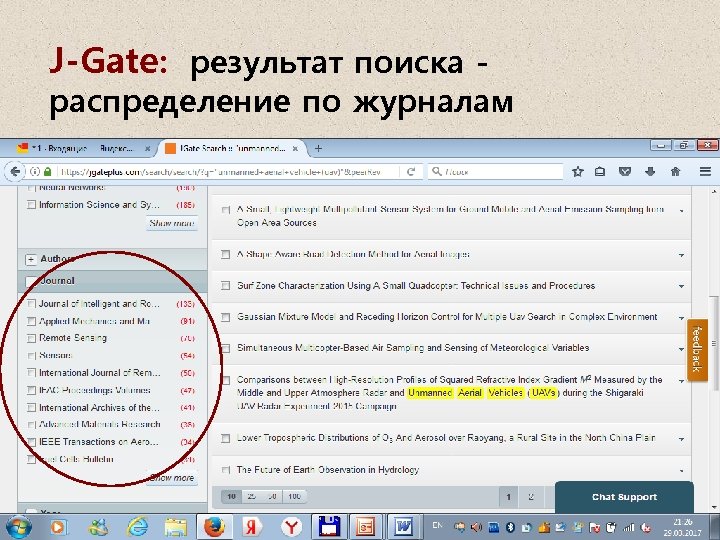Click the EN language indicator
The image size is (720, 540).
pyautogui.click(x=437, y=525)
